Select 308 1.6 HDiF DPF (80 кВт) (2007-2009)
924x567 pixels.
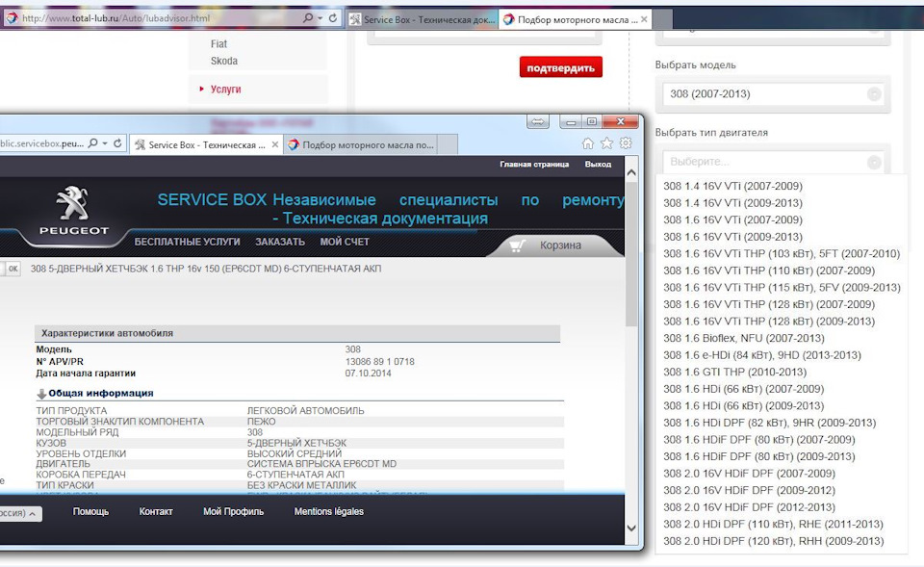(x=759, y=440)
